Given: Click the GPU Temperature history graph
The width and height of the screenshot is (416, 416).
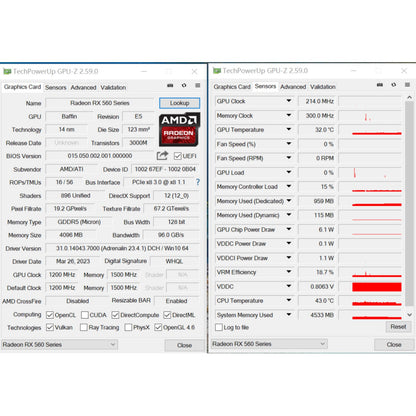Looking at the screenshot, I should (x=370, y=130).
